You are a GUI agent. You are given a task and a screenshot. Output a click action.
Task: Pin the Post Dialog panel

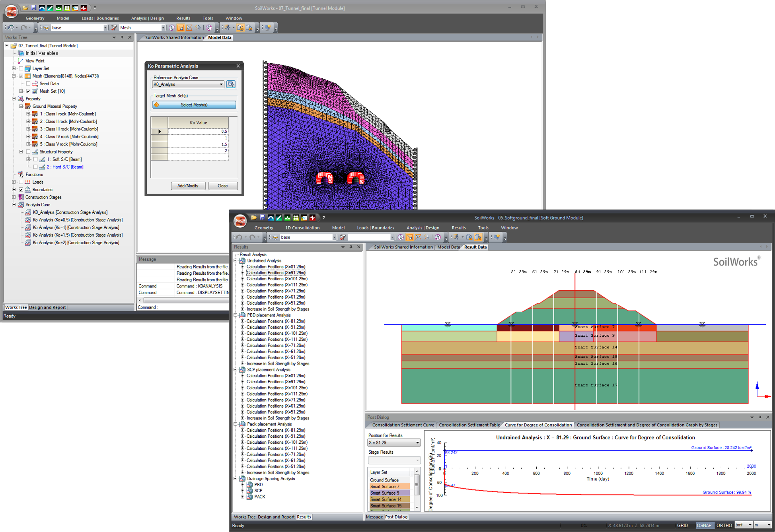pos(760,417)
